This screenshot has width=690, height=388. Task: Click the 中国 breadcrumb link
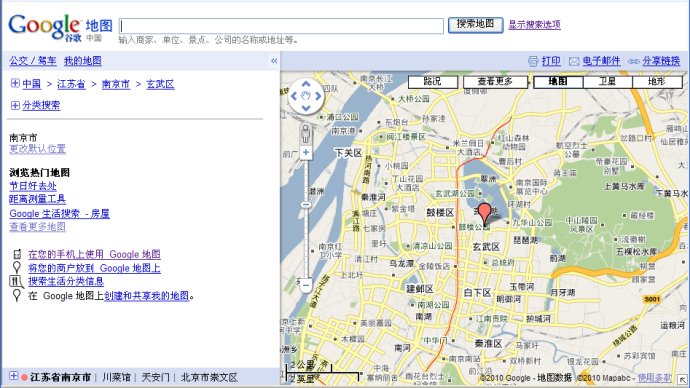coord(31,84)
